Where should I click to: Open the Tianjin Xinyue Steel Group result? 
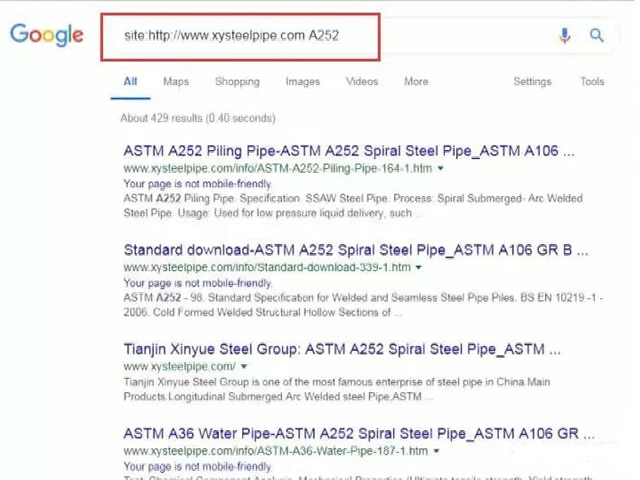coord(341,349)
